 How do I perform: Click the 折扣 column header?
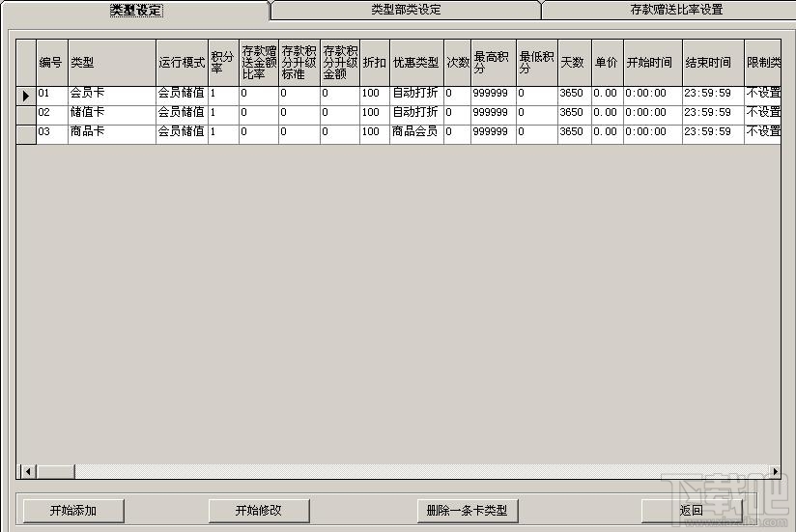[x=375, y=63]
